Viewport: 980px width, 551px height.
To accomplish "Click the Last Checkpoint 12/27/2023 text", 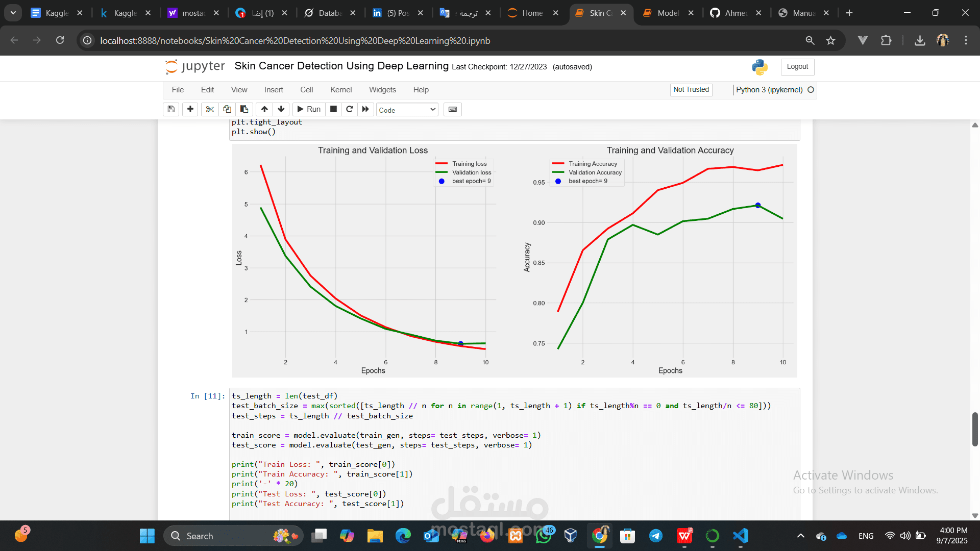I will (x=499, y=67).
